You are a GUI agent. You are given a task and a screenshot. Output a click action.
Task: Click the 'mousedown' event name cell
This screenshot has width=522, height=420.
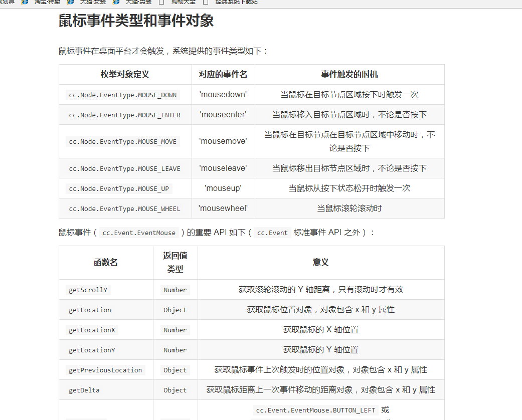(x=223, y=95)
